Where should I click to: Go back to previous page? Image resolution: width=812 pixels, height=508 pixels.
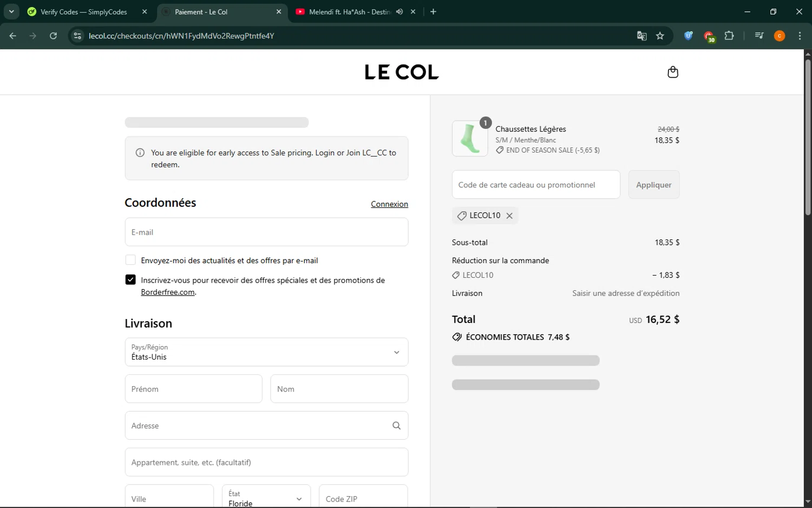click(13, 36)
